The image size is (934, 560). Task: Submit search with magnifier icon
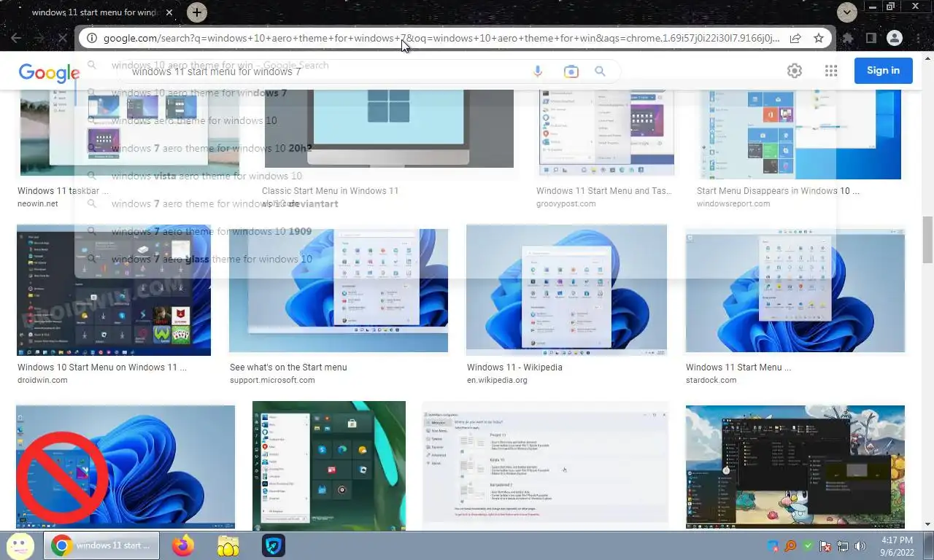pyautogui.click(x=600, y=71)
